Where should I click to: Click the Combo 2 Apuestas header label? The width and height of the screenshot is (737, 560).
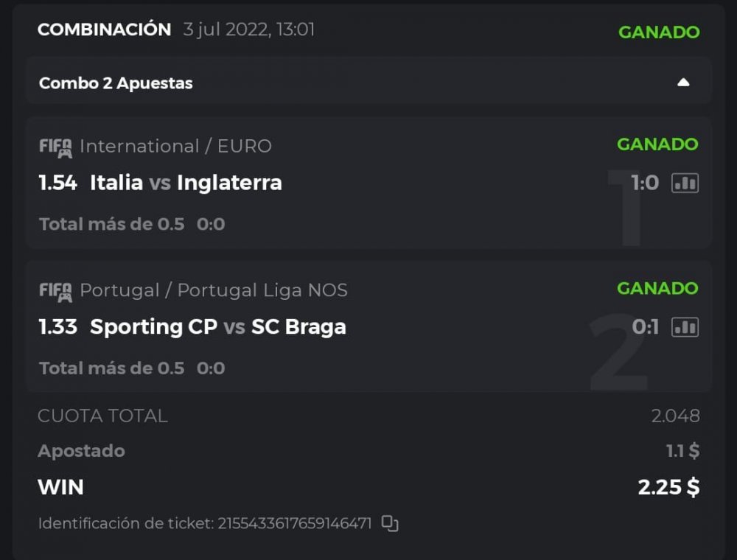[x=116, y=83]
